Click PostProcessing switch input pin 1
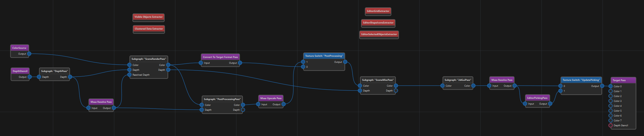The width and height of the screenshot is (644, 136). point(303,62)
